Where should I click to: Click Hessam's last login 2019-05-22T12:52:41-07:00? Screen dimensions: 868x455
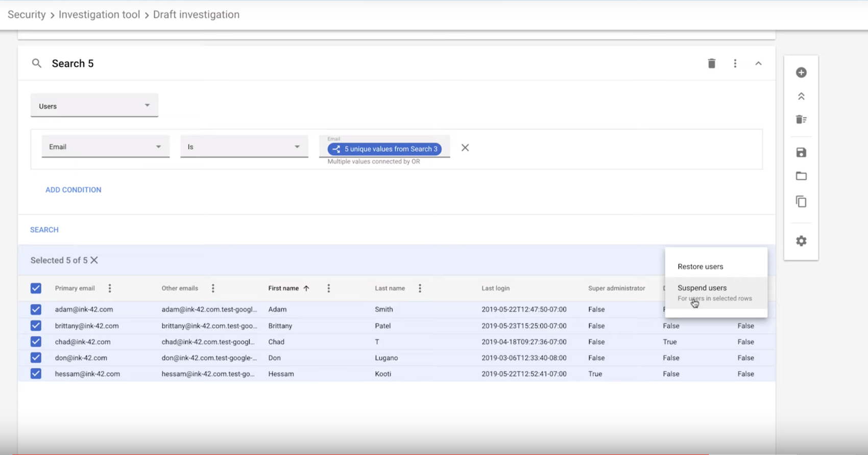[524, 374]
